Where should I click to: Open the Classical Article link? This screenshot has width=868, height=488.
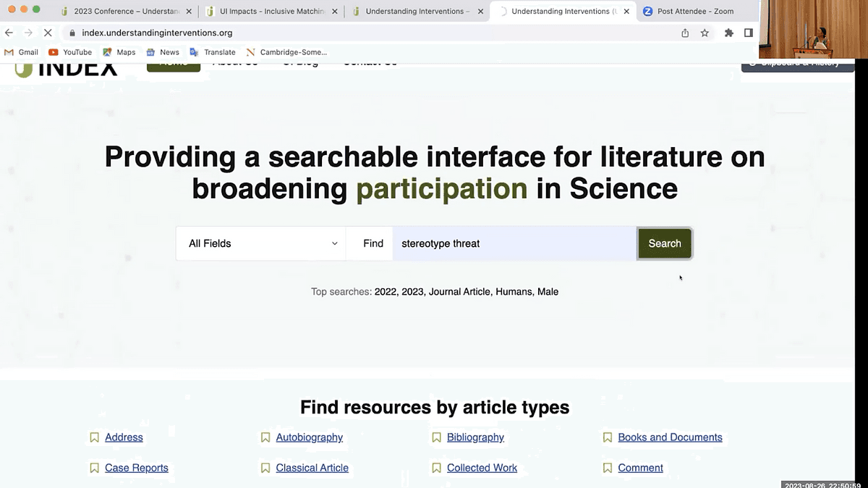[x=312, y=468]
